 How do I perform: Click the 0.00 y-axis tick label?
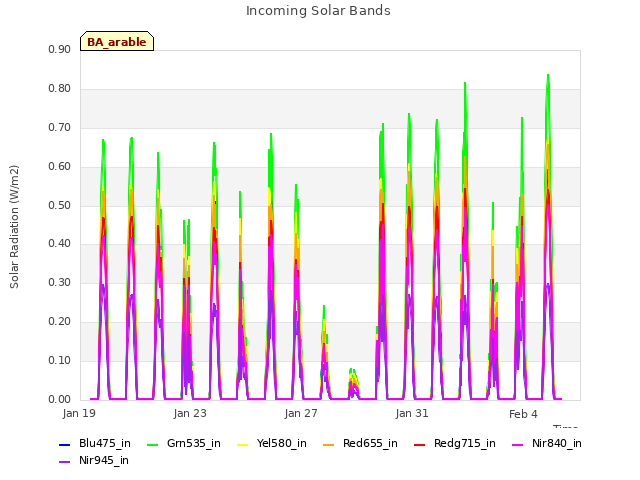point(60,400)
